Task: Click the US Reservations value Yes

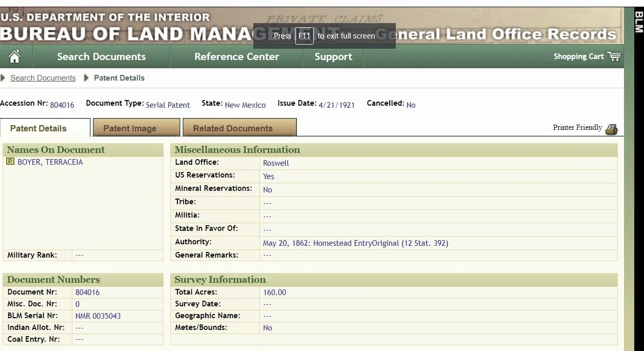Action: (269, 177)
